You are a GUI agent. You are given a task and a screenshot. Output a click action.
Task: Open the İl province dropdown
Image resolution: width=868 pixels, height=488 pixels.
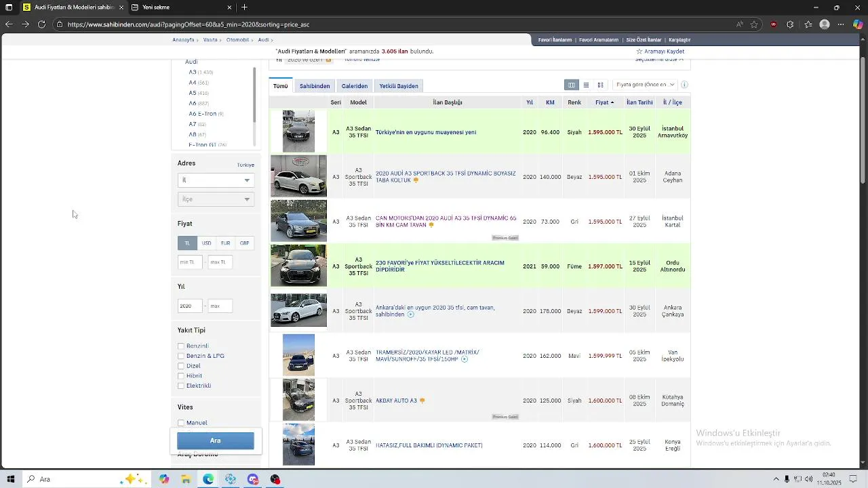[216, 180]
